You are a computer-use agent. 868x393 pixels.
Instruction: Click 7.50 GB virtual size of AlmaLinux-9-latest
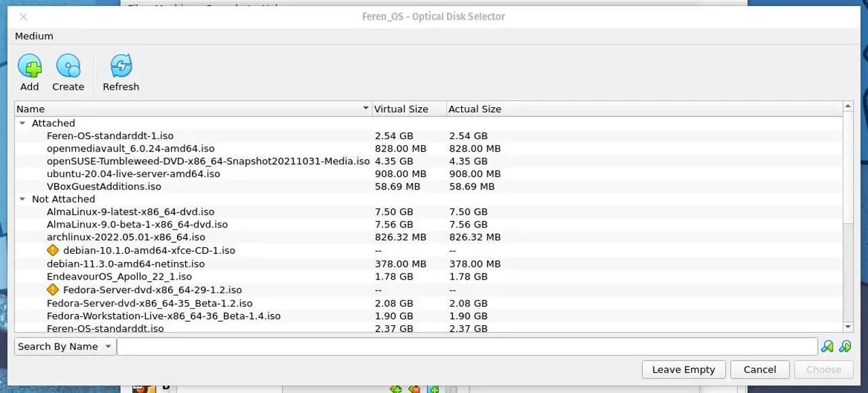394,212
